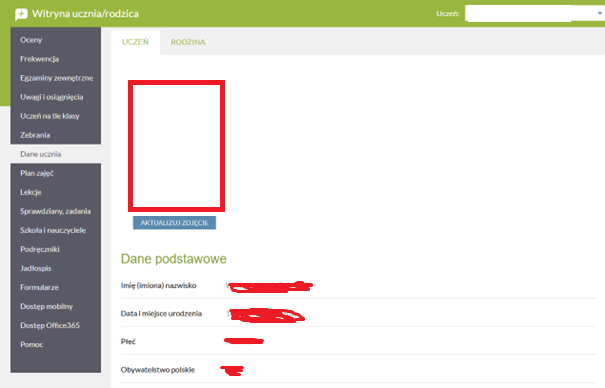
Task: Open Dostęp Office365
Action: pos(56,325)
